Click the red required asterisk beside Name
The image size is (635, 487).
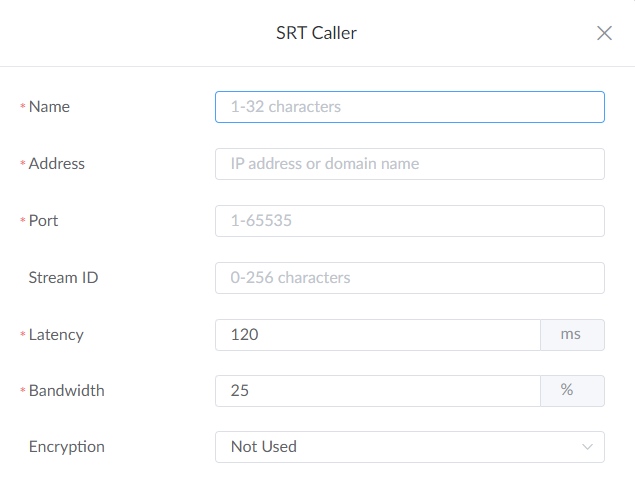(x=22, y=108)
